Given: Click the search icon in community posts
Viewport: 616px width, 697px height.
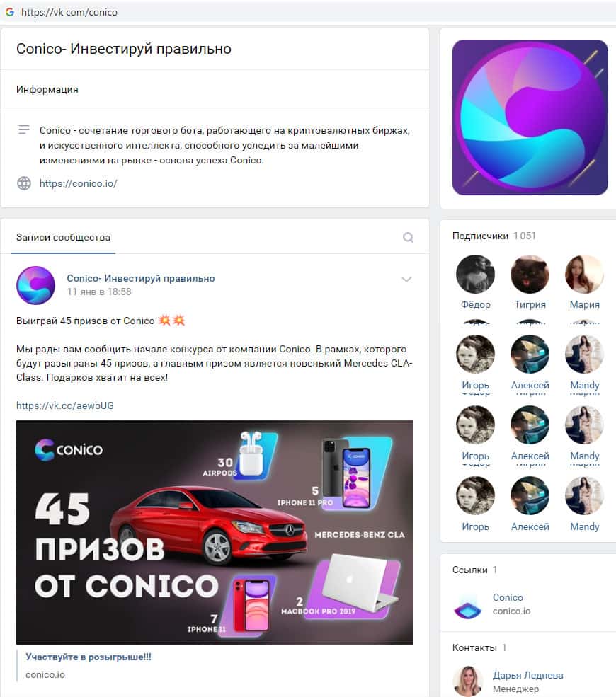Looking at the screenshot, I should 408,237.
